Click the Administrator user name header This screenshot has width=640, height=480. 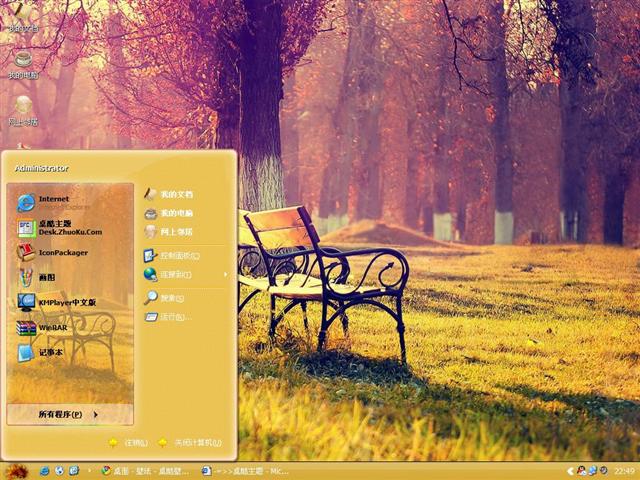coord(41,168)
